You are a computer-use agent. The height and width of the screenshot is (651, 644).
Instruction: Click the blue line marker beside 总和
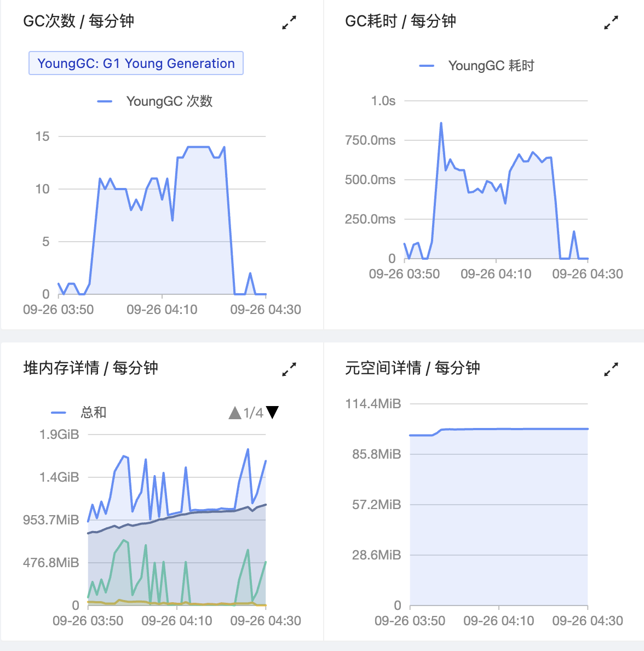point(59,413)
